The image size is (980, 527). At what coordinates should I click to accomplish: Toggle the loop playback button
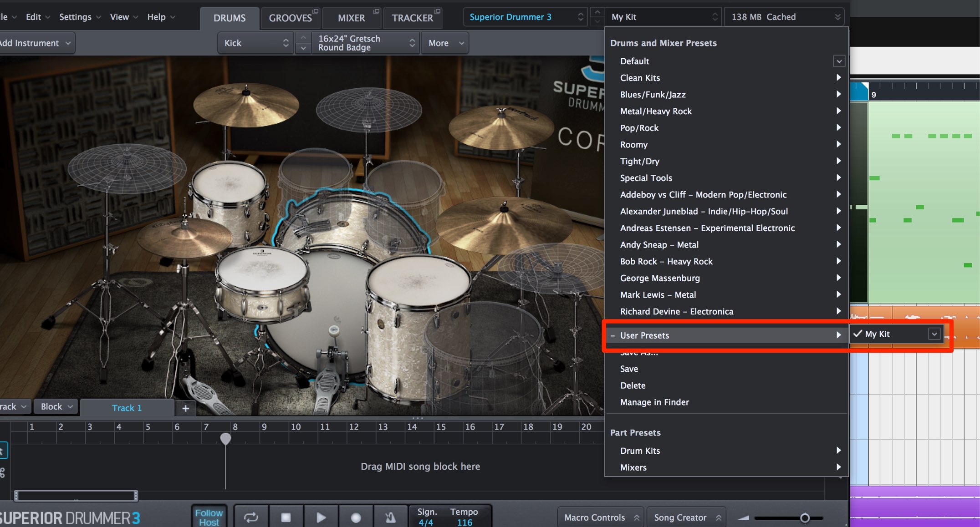pos(251,517)
